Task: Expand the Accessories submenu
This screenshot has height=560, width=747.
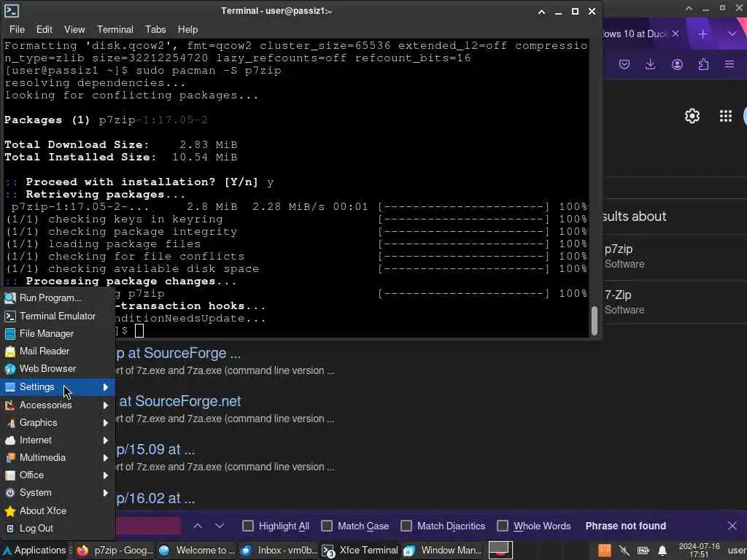Action: (57, 405)
